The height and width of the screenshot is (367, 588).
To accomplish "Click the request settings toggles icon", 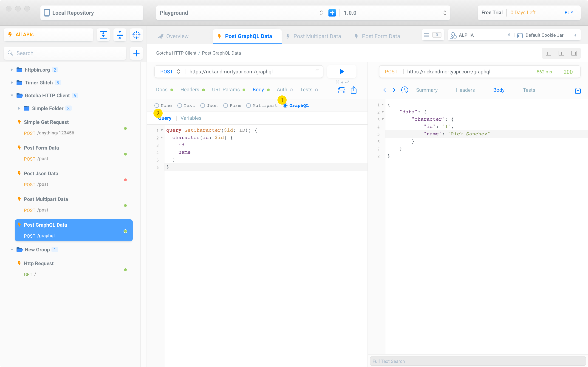I will (342, 90).
